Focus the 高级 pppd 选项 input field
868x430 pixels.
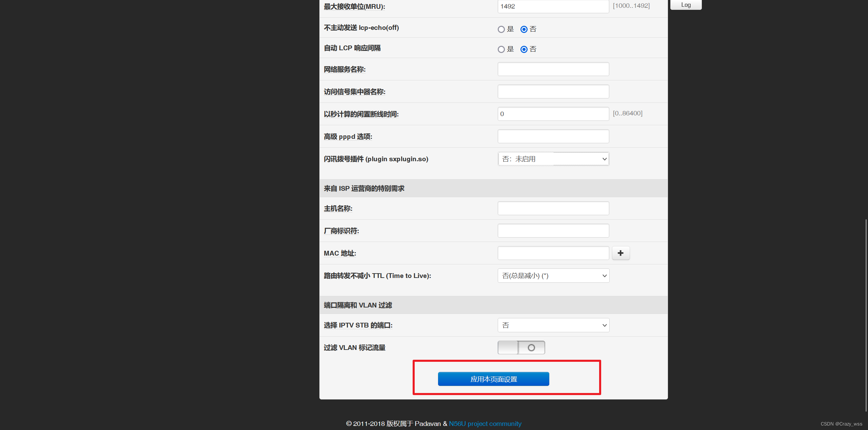click(553, 136)
